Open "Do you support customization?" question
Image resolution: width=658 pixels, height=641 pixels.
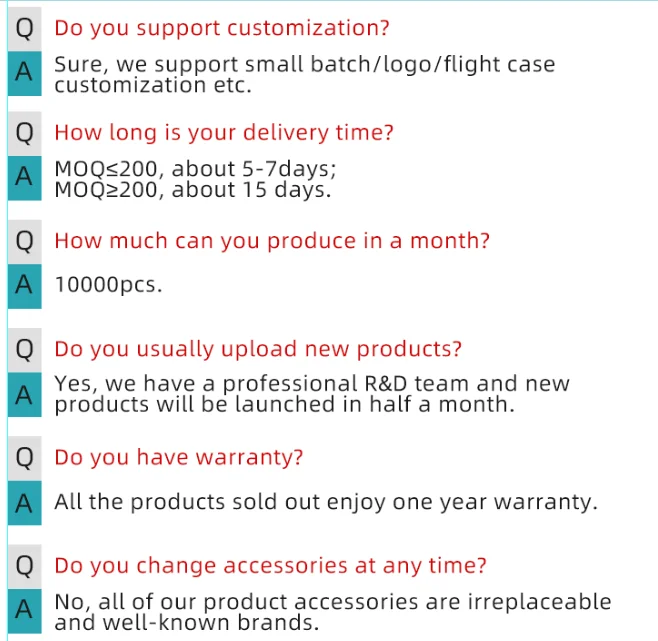click(x=222, y=29)
